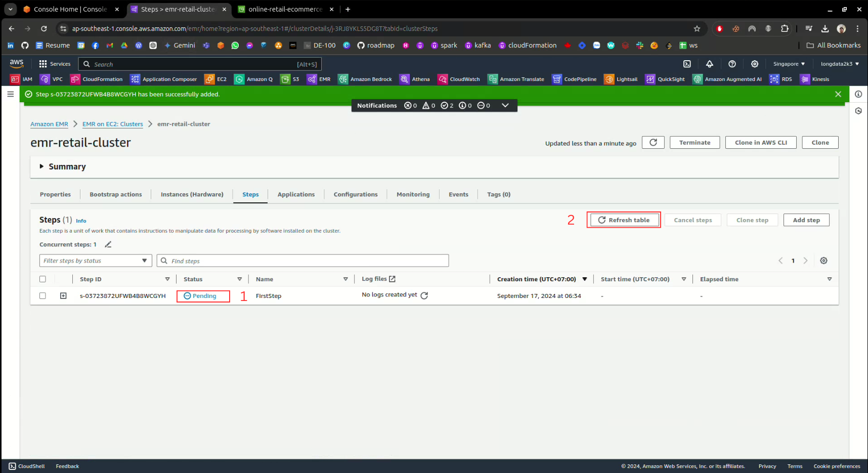Expand the Summary section
Image resolution: width=868 pixels, height=473 pixels.
tap(42, 166)
